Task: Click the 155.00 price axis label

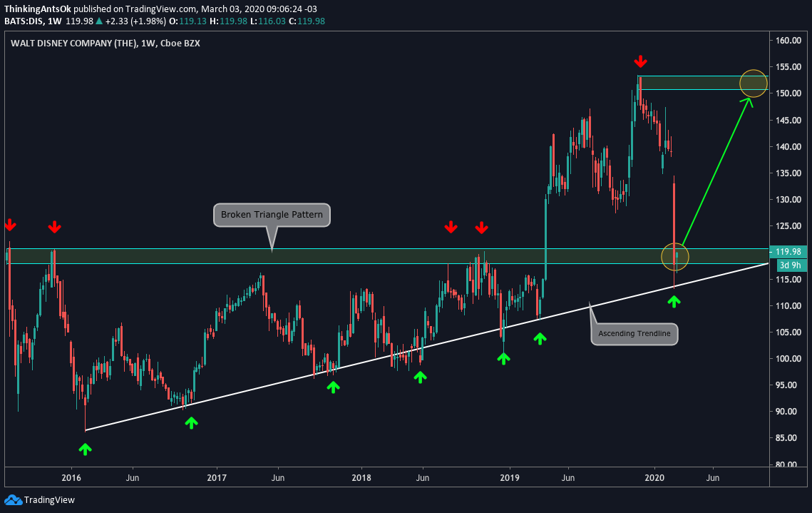Action: click(x=788, y=67)
